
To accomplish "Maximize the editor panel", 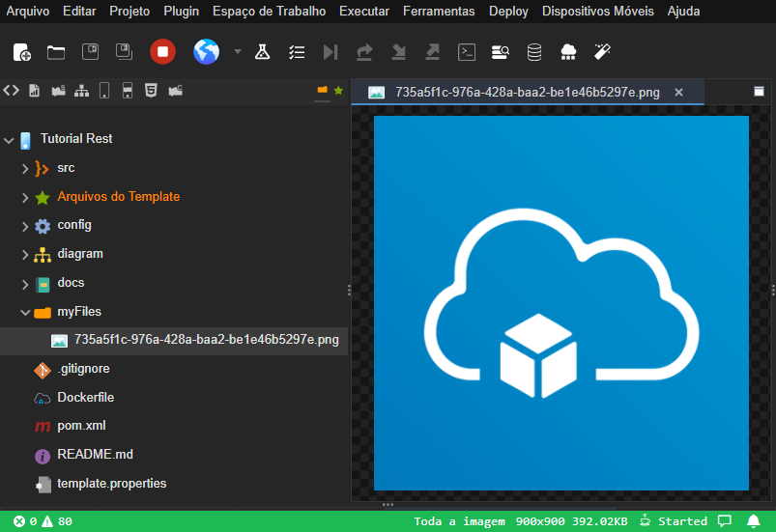I will (759, 91).
